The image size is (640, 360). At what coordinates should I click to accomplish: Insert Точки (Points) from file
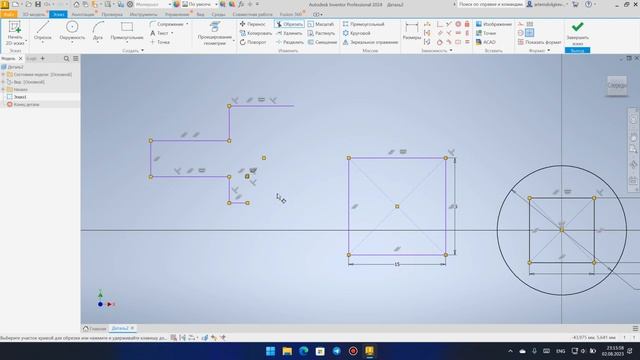pos(486,33)
